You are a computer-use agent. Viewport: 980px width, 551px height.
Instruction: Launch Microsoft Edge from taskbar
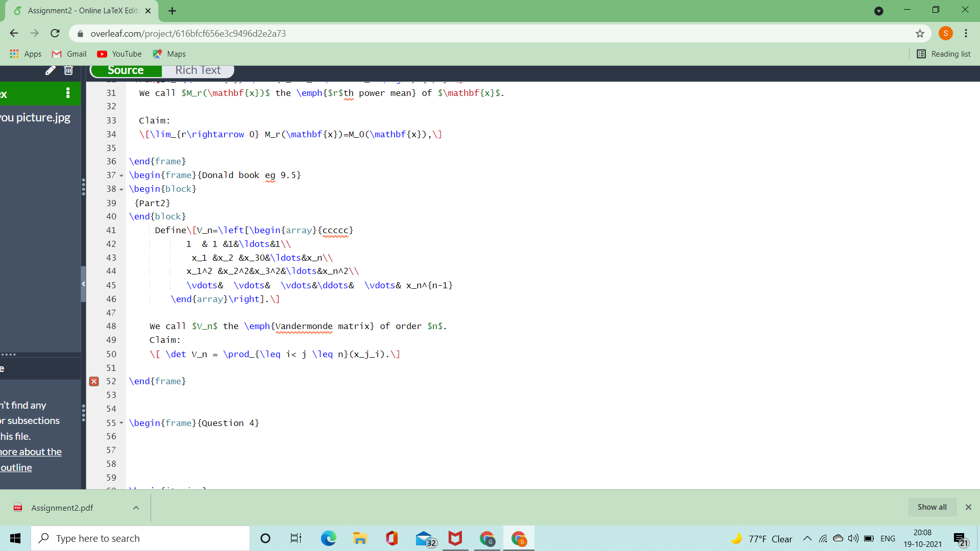[328, 538]
